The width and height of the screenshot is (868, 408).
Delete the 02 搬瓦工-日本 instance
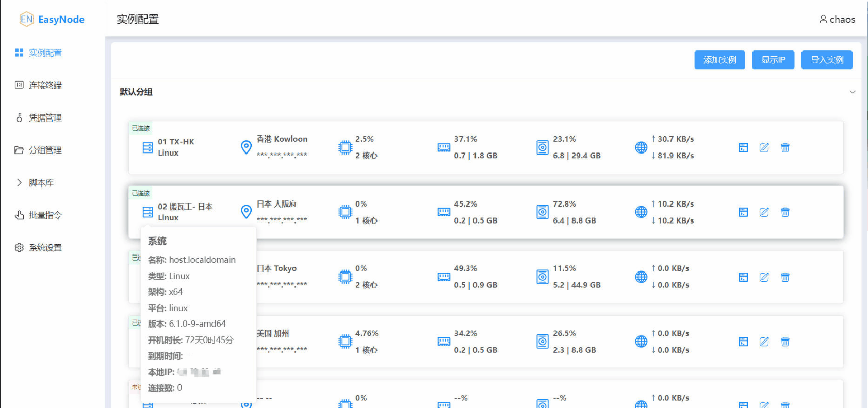(785, 212)
